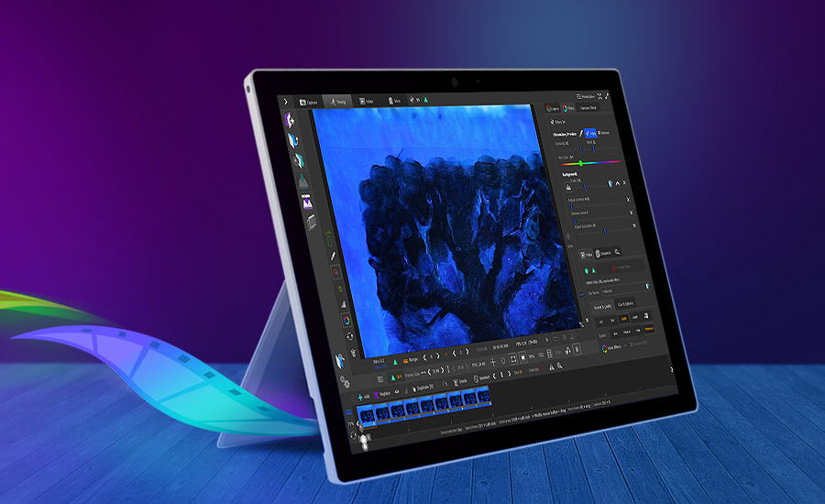Viewport: 825px width, 504px height.
Task: Select the mountain image icon in left sidebar
Action: (302, 181)
